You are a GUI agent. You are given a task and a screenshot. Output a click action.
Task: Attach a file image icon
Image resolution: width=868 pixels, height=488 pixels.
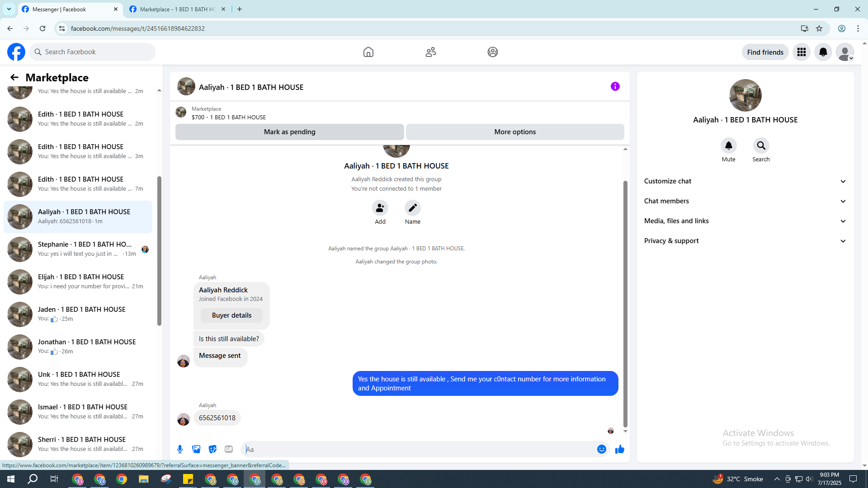[196, 449]
